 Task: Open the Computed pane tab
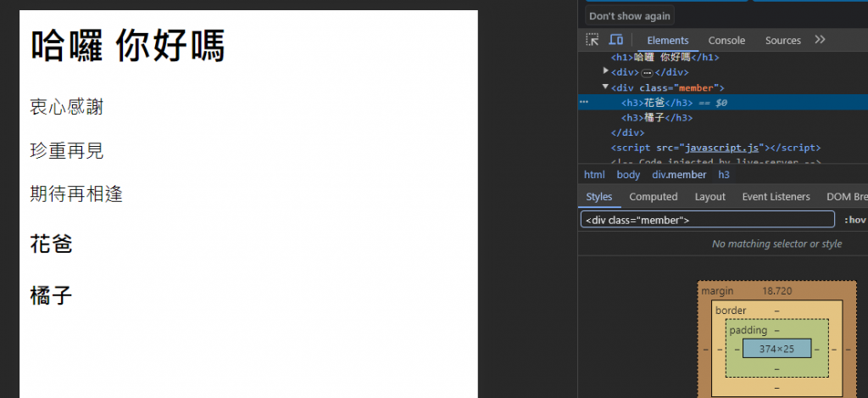tap(654, 197)
